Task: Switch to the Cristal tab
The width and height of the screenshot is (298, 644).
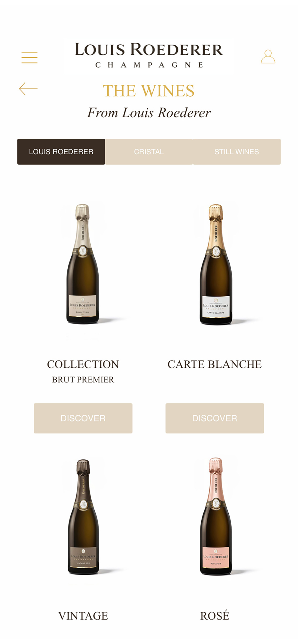Action: pos(149,152)
